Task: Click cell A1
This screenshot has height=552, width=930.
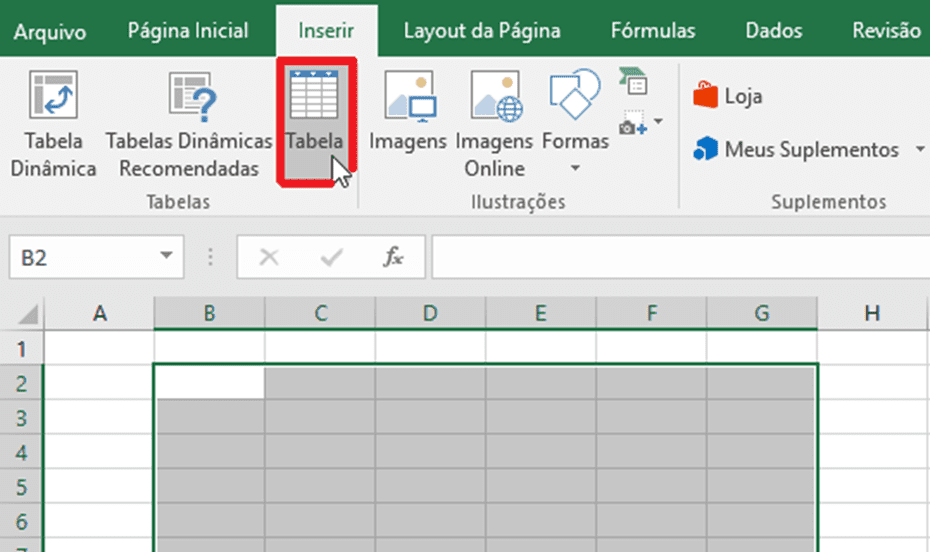Action: 100,347
